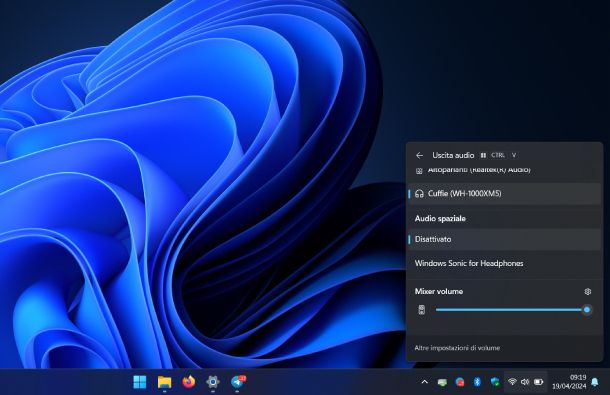Expand hidden system tray icons chevron
The image size is (610, 395).
[x=425, y=382]
